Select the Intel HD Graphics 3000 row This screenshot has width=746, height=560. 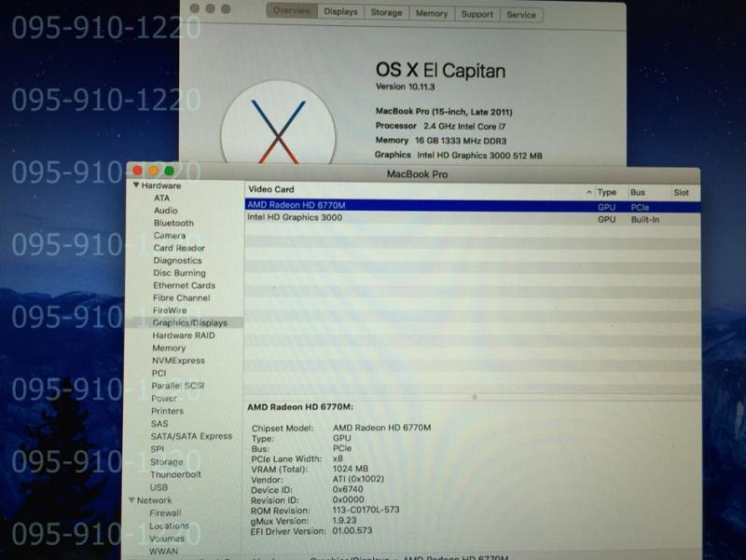click(x=473, y=218)
